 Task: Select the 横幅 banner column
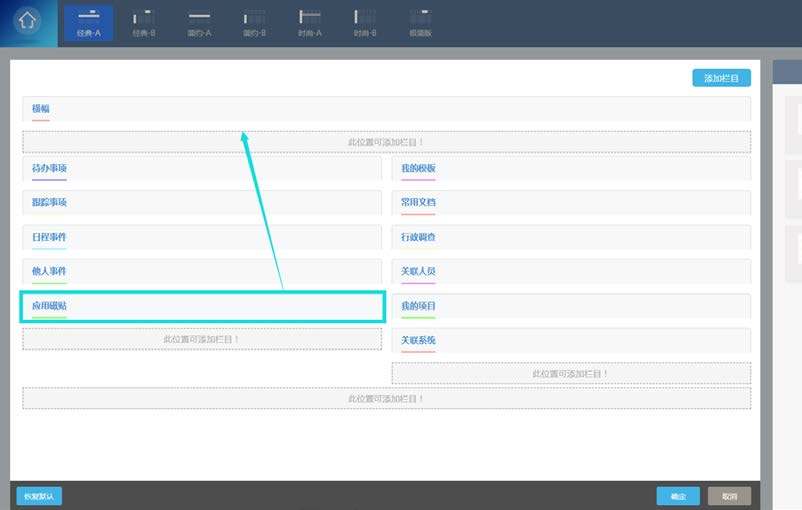[386, 109]
